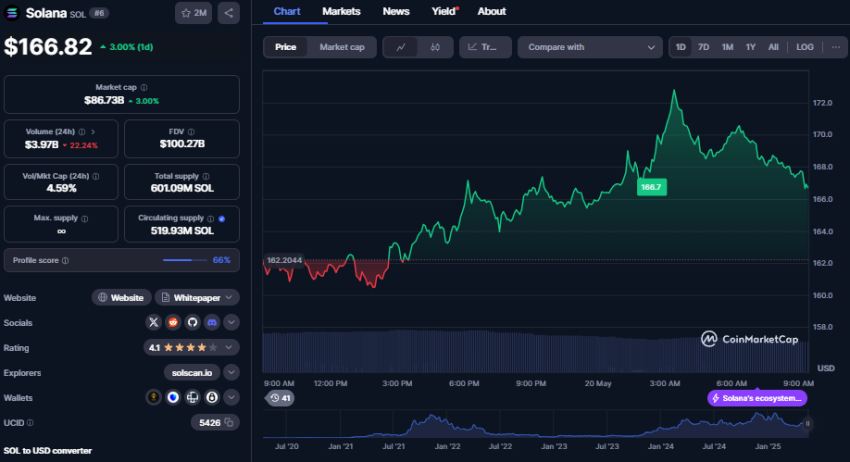Select the 7D time range

tap(704, 47)
